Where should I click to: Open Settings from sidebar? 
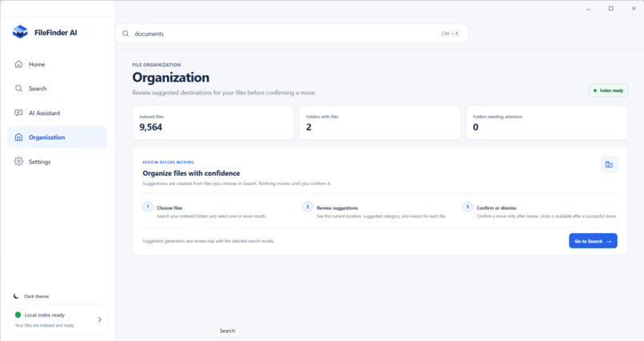click(x=57, y=161)
